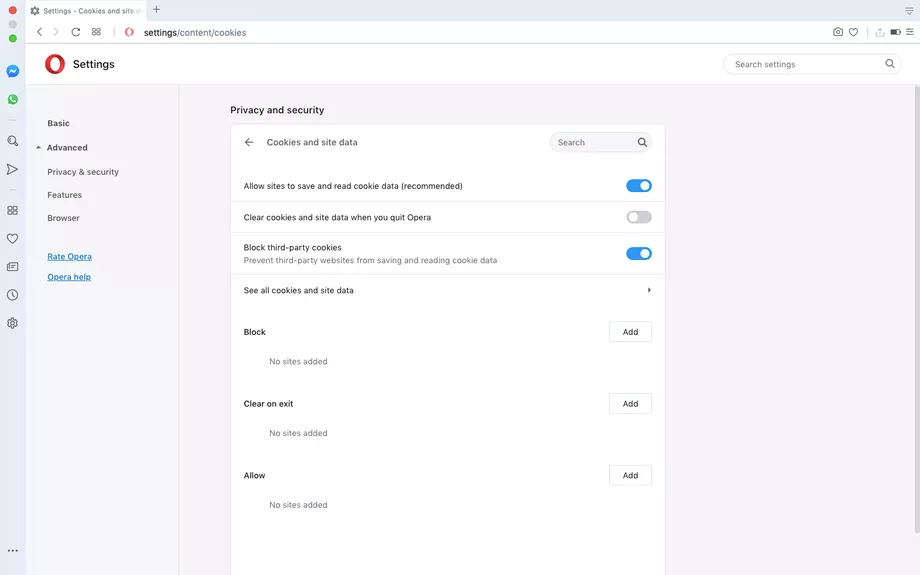Select Features in settings sidebar
Viewport: 920px width, 575px height.
pyautogui.click(x=65, y=195)
